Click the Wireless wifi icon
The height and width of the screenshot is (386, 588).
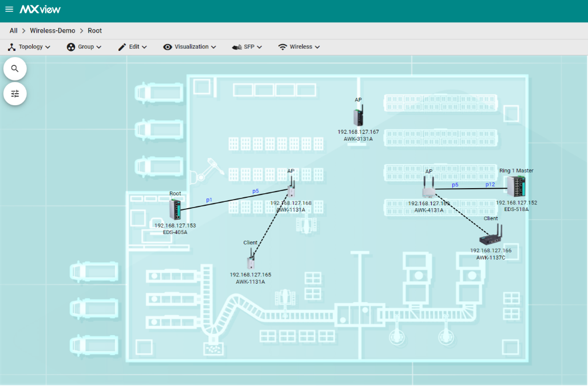coord(283,47)
